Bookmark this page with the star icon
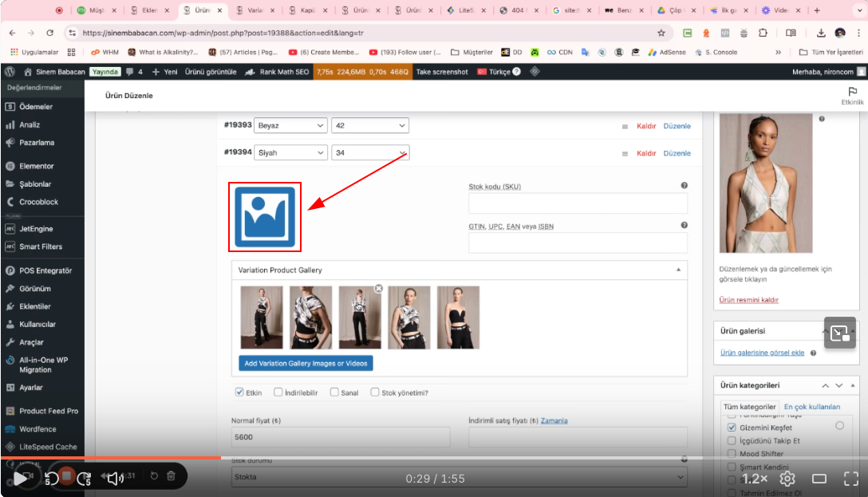 pyautogui.click(x=661, y=34)
